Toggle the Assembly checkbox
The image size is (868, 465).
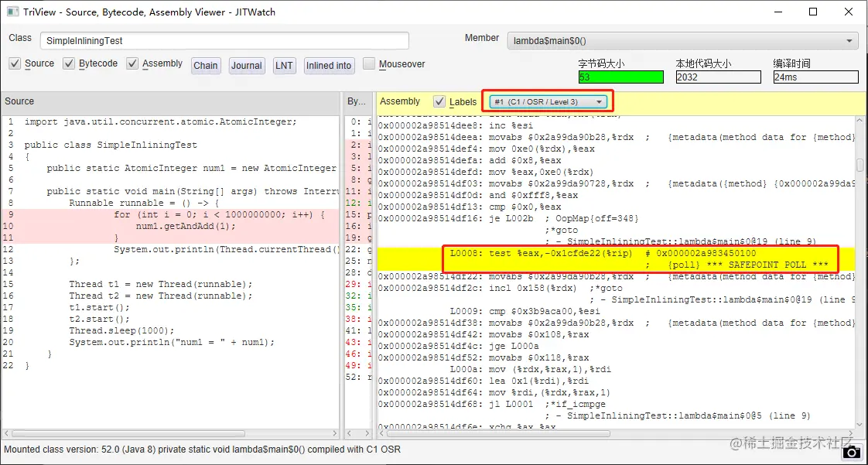click(133, 63)
